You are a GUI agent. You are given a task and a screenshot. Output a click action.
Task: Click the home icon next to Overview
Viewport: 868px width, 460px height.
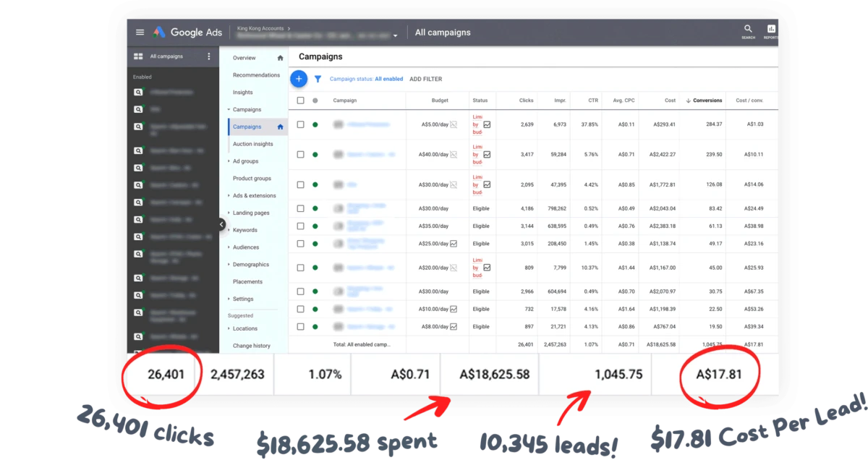point(281,58)
